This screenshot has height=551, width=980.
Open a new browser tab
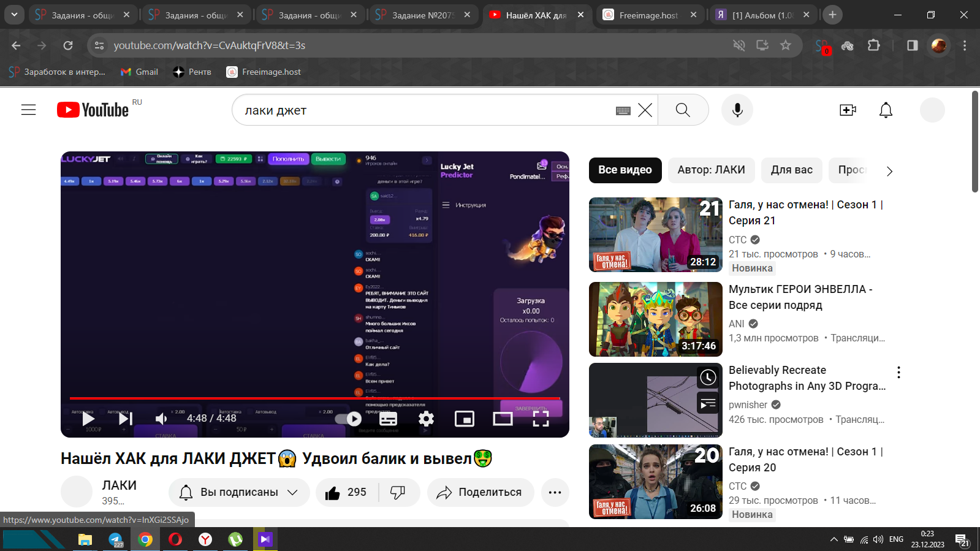tap(832, 15)
